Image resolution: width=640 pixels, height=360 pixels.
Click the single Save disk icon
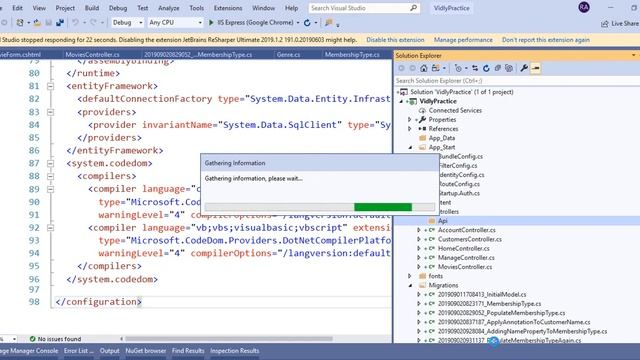pyautogui.click(x=49, y=22)
